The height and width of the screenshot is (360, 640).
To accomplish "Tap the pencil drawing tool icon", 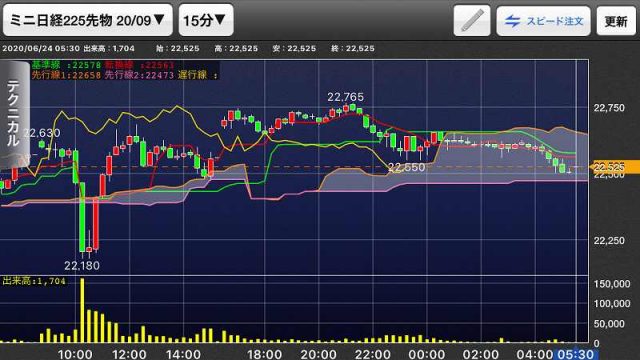I will [472, 20].
